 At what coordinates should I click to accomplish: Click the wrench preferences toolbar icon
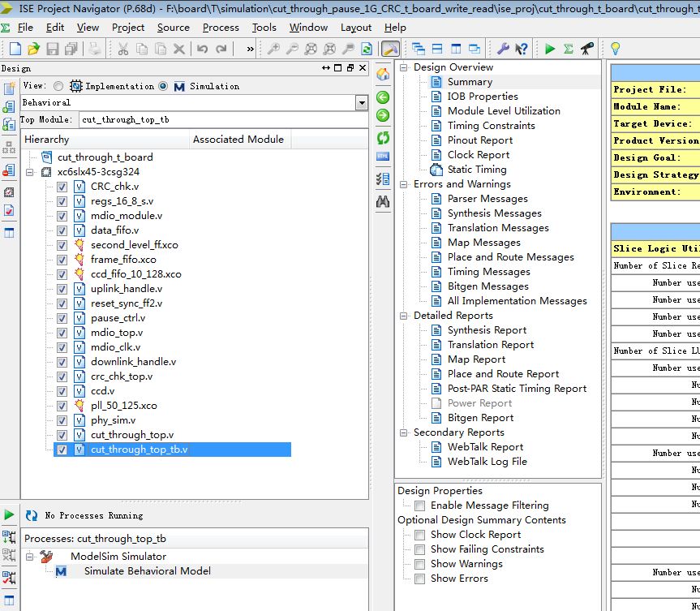click(x=503, y=49)
